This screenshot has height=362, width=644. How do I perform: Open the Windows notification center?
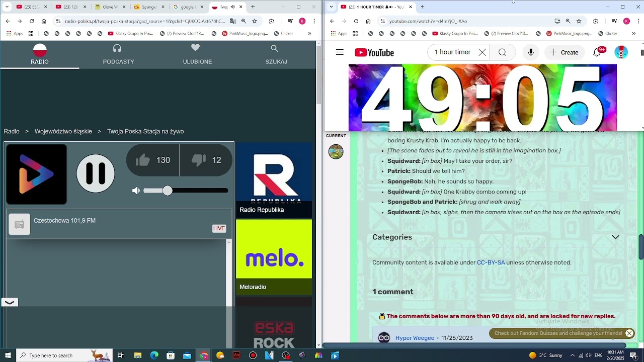633,355
